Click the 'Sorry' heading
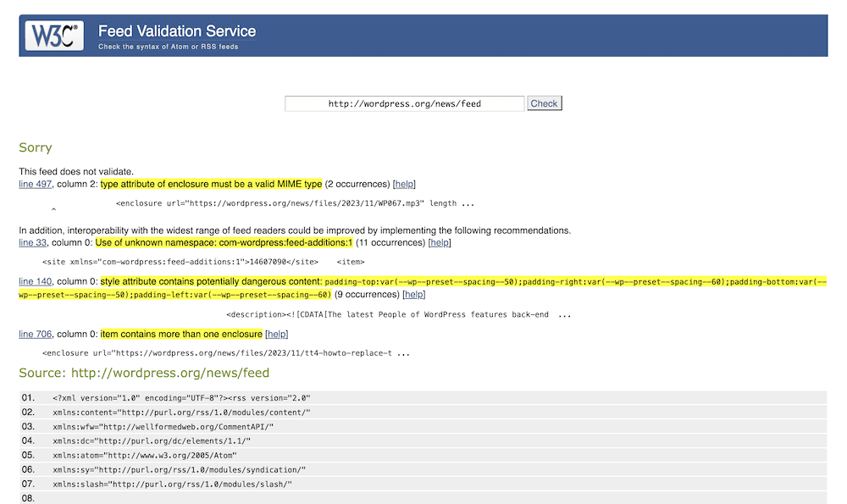847x504 pixels. pos(36,147)
